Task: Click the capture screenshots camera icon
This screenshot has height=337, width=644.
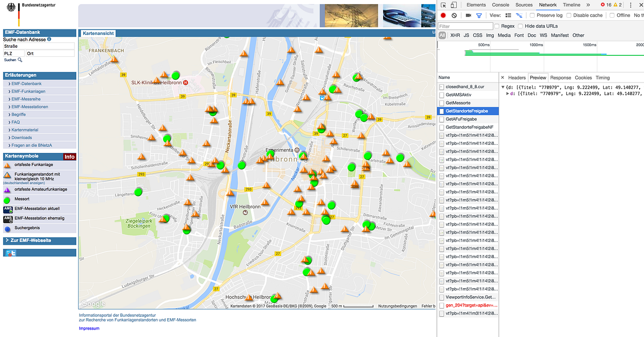Action: tap(468, 16)
